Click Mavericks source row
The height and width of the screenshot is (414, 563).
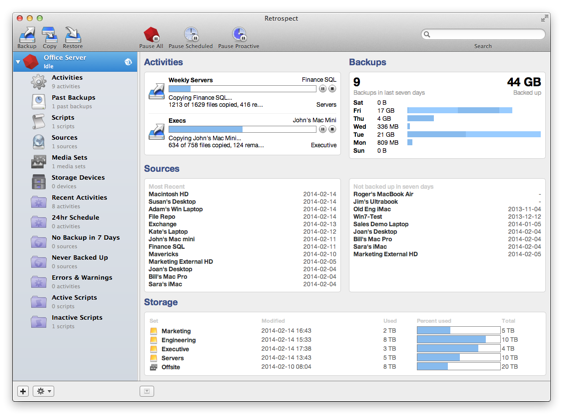click(242, 254)
